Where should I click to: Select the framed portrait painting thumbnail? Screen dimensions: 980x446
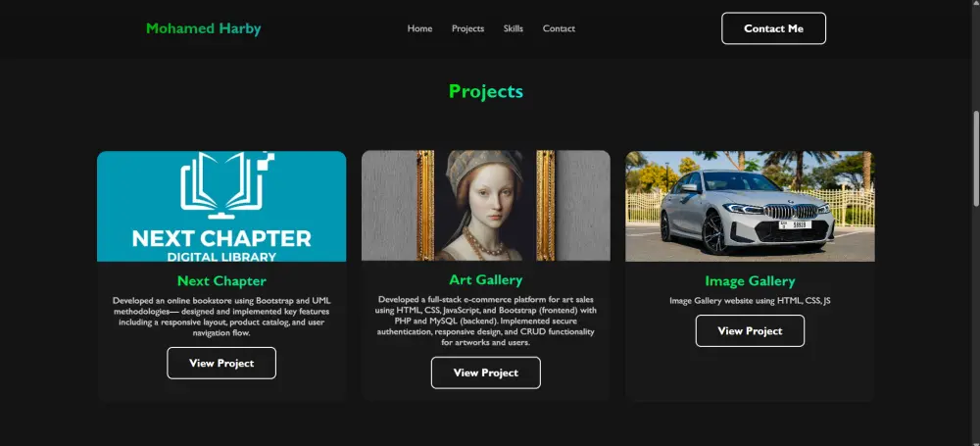tap(486, 206)
